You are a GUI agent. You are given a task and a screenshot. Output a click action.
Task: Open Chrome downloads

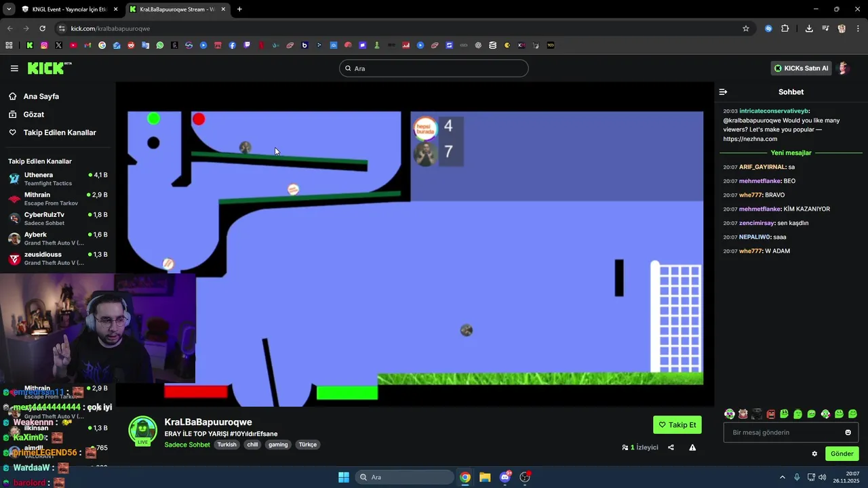809,28
